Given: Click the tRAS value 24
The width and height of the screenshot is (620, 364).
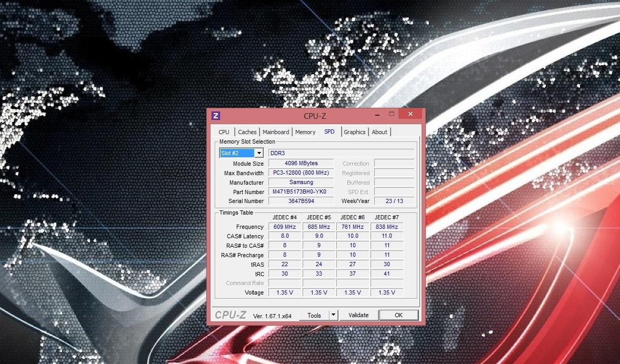Looking at the screenshot, I should click(319, 265).
